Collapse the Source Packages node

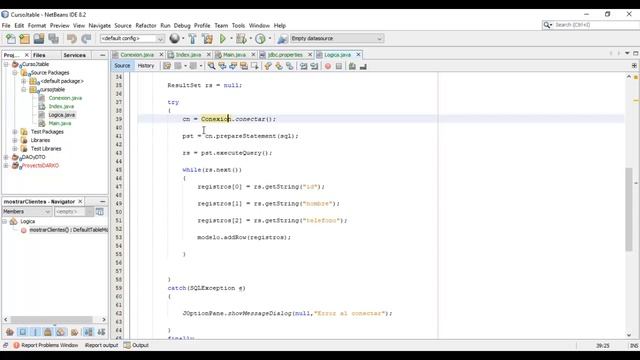(x=15, y=73)
